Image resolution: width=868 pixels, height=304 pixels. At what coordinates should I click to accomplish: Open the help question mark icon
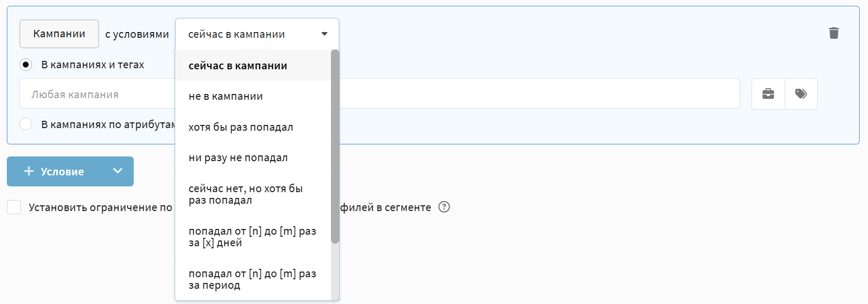(x=444, y=207)
